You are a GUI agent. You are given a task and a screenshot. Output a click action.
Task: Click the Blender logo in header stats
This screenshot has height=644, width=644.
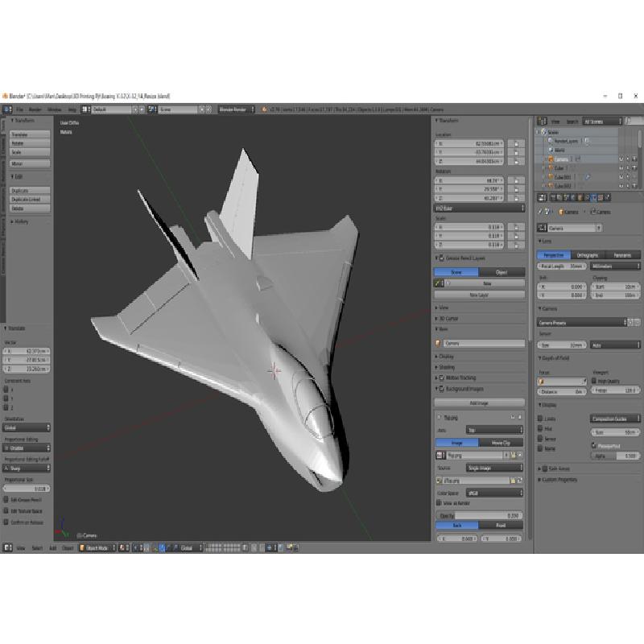pyautogui.click(x=264, y=109)
